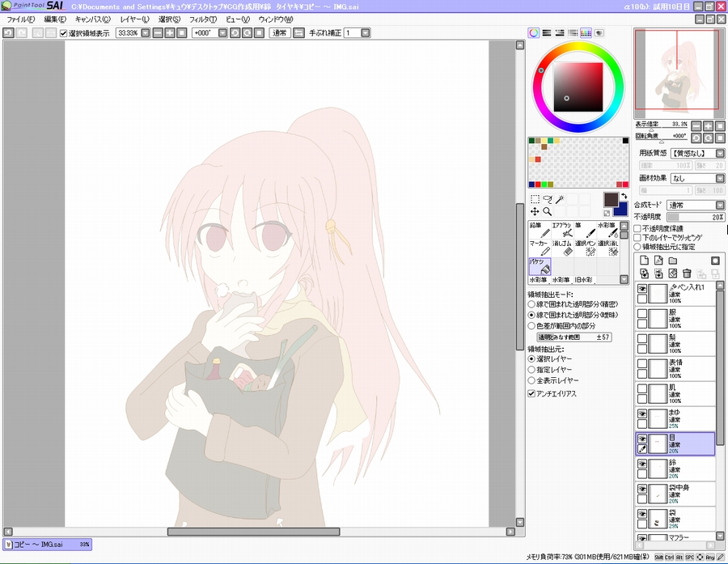Screen dimensions: 728x564
Task: Choose the 消しゴム eraser tool
Action: tap(562, 248)
